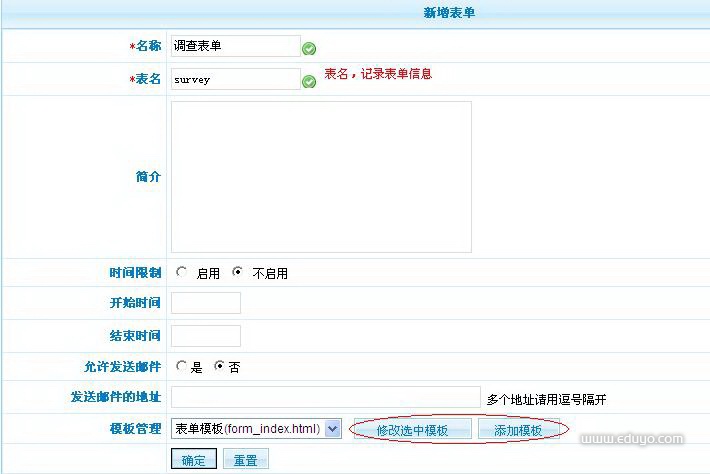Viewport: 710px width, 474px height.
Task: Select the 不启用 time limit radio button
Action: coord(237,272)
